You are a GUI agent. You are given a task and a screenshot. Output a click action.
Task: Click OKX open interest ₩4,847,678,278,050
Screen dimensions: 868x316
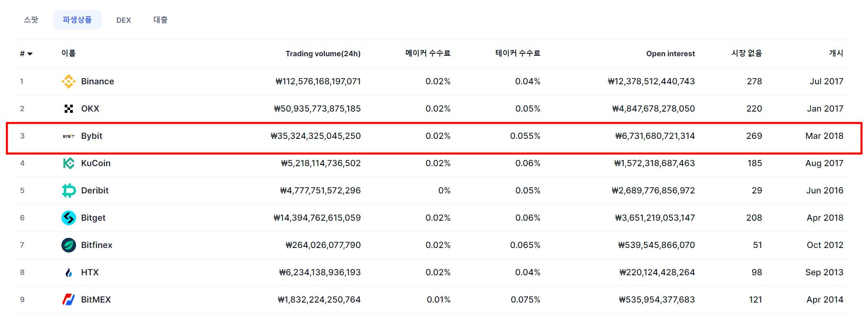pyautogui.click(x=654, y=109)
